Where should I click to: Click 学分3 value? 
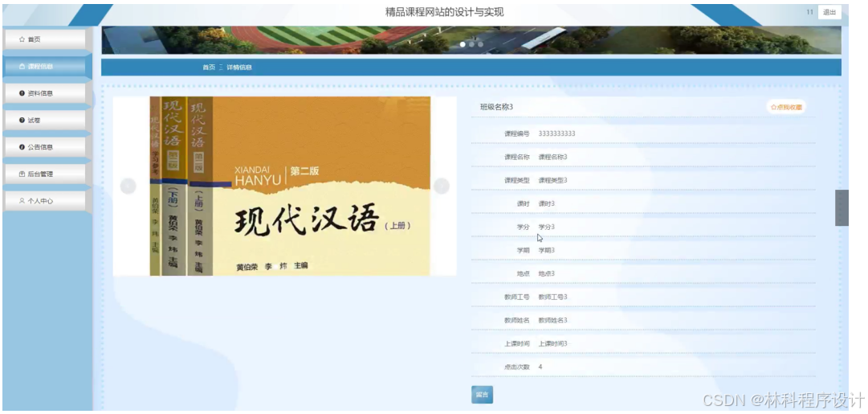click(x=547, y=227)
